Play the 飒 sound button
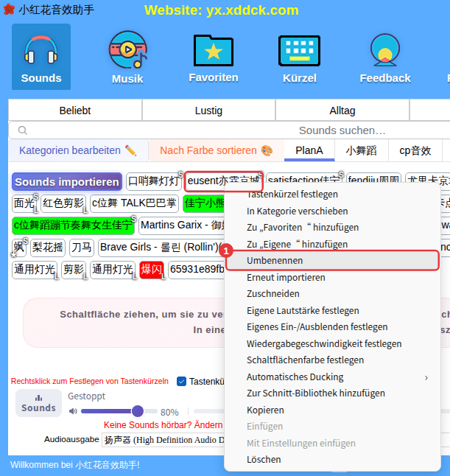 pyautogui.click(x=19, y=248)
